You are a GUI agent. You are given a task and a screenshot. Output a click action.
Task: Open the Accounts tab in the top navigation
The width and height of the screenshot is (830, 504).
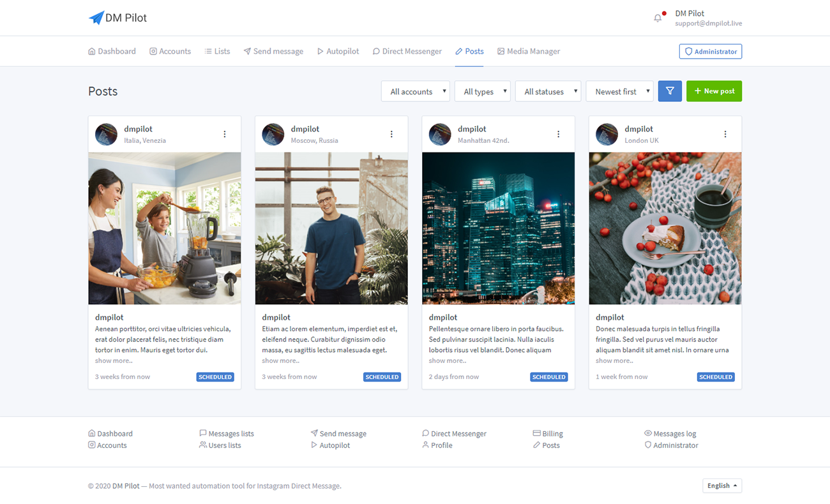pyautogui.click(x=170, y=51)
